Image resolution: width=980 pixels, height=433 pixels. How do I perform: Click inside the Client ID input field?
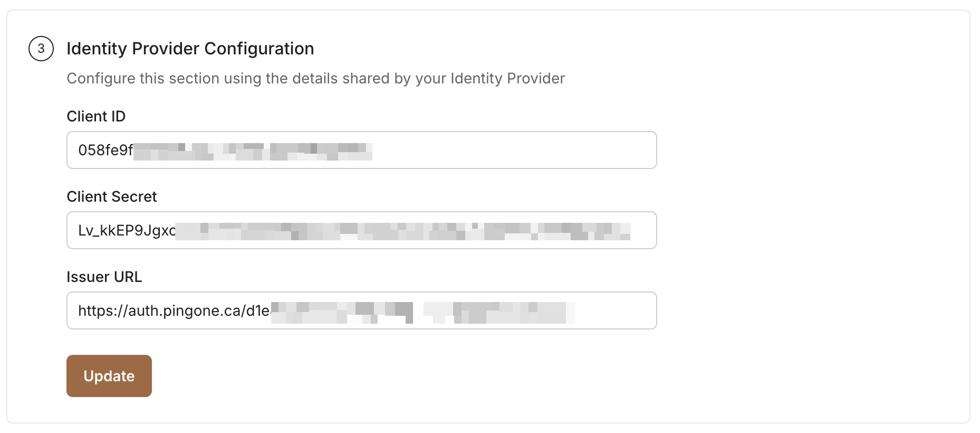point(361,150)
